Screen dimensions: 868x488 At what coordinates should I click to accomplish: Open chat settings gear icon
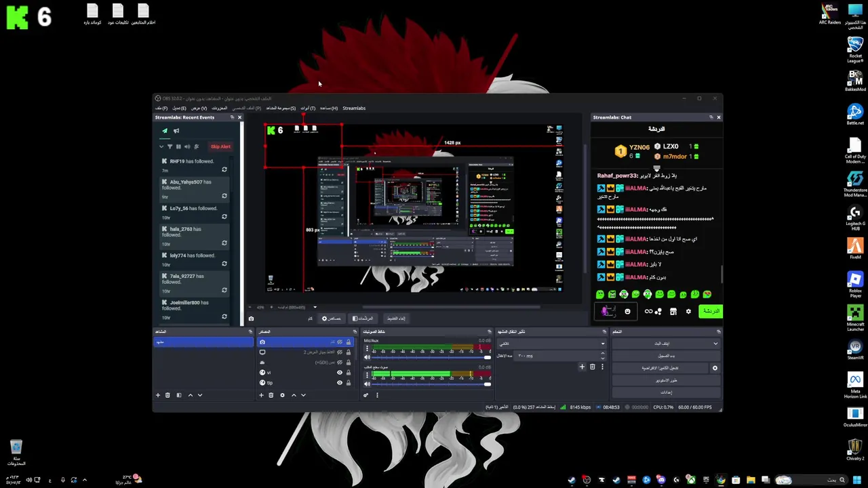click(x=688, y=312)
